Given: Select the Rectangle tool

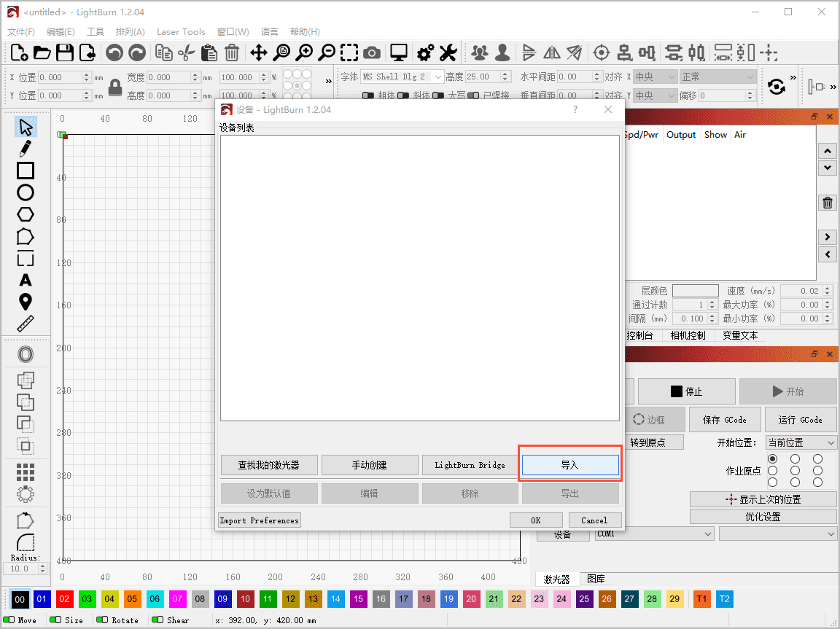Looking at the screenshot, I should (26, 171).
